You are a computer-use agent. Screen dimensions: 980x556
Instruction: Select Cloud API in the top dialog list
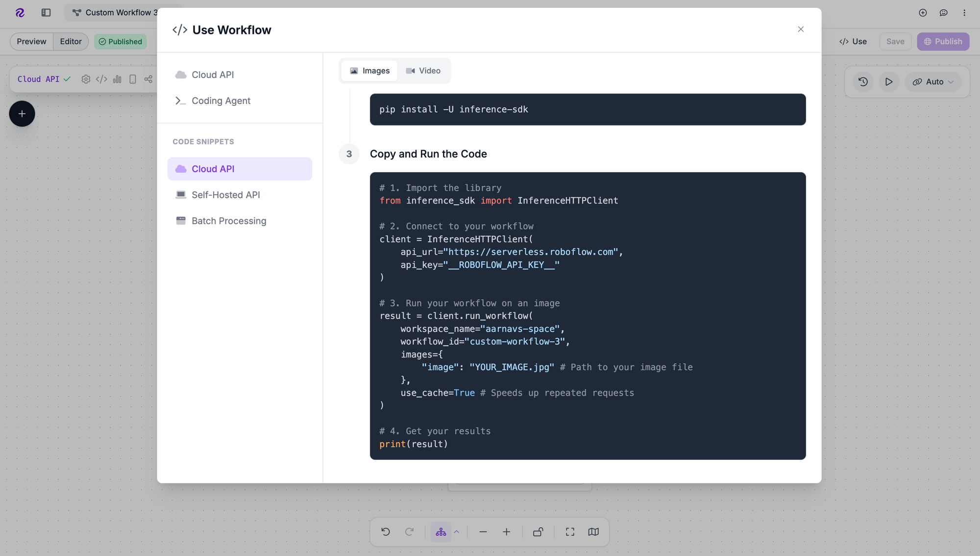click(240, 75)
